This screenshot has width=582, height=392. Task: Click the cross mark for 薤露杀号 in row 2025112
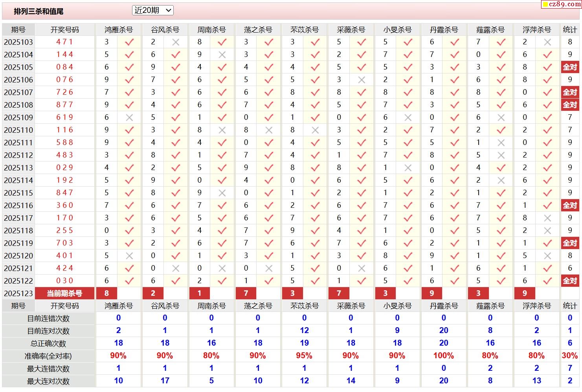pos(501,155)
